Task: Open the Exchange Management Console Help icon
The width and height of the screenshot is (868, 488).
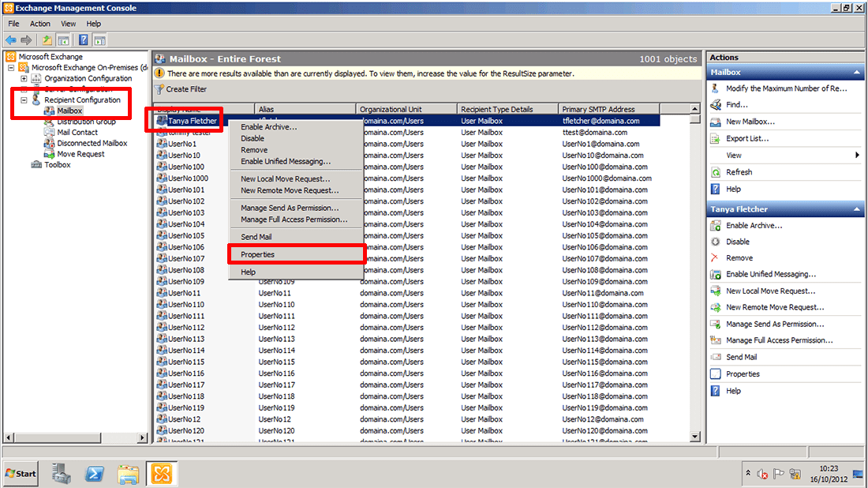Action: tap(83, 39)
